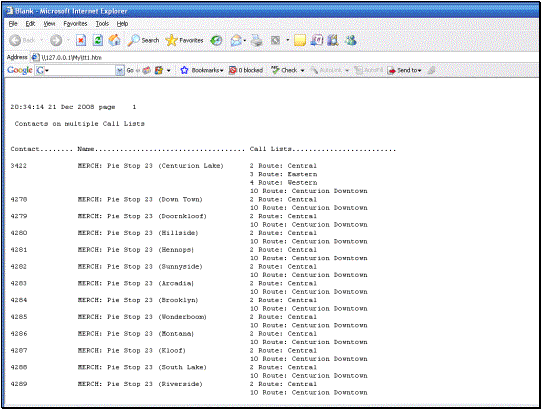Open the View menu

coord(49,24)
